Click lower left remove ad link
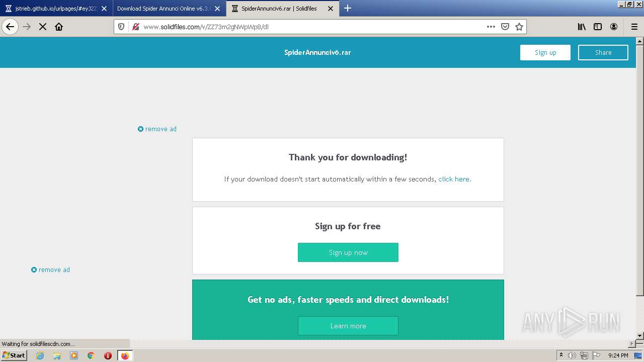644x362 pixels. [50, 270]
